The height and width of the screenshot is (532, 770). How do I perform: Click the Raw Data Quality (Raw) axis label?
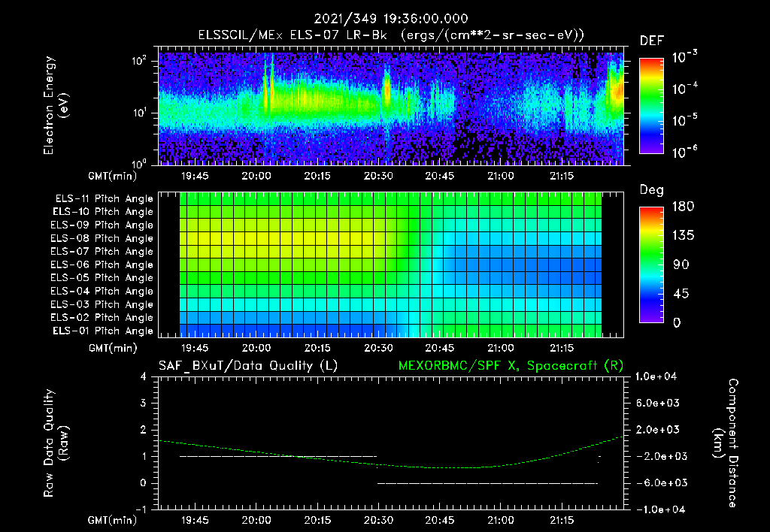pyautogui.click(x=56, y=443)
